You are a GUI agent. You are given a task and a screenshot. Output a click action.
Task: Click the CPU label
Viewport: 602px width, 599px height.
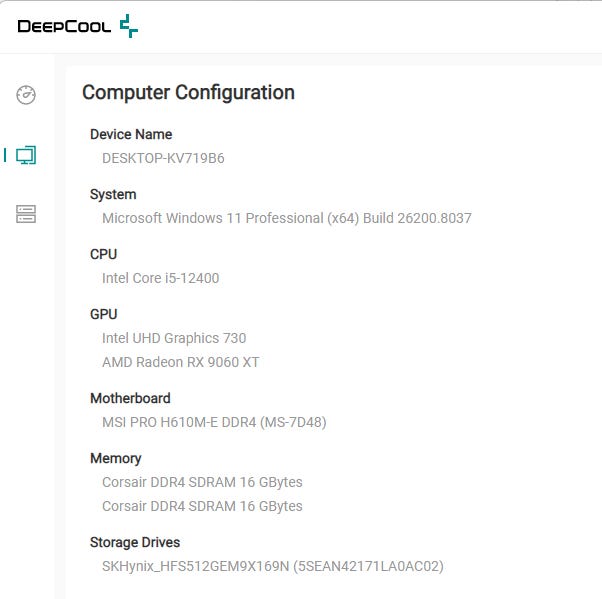(104, 254)
